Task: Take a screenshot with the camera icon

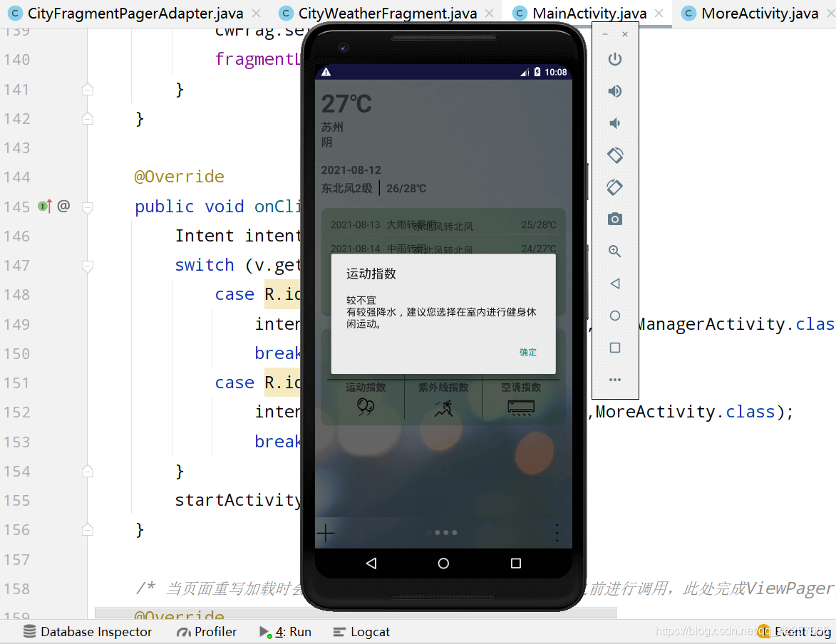Action: 615,219
